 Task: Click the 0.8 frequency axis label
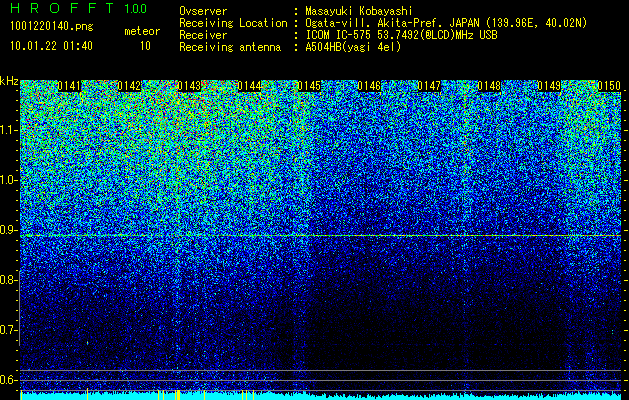pyautogui.click(x=8, y=280)
